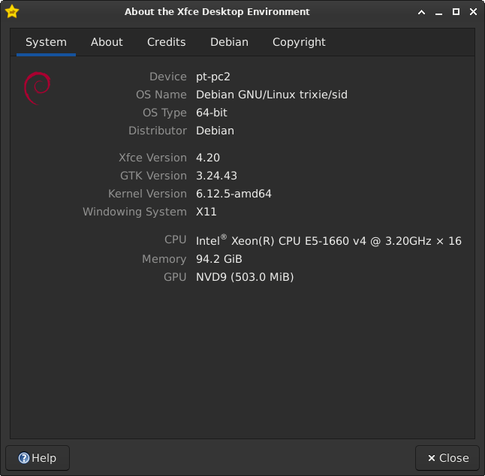Select the device name pt-pc2
485x476 pixels.
click(213, 77)
